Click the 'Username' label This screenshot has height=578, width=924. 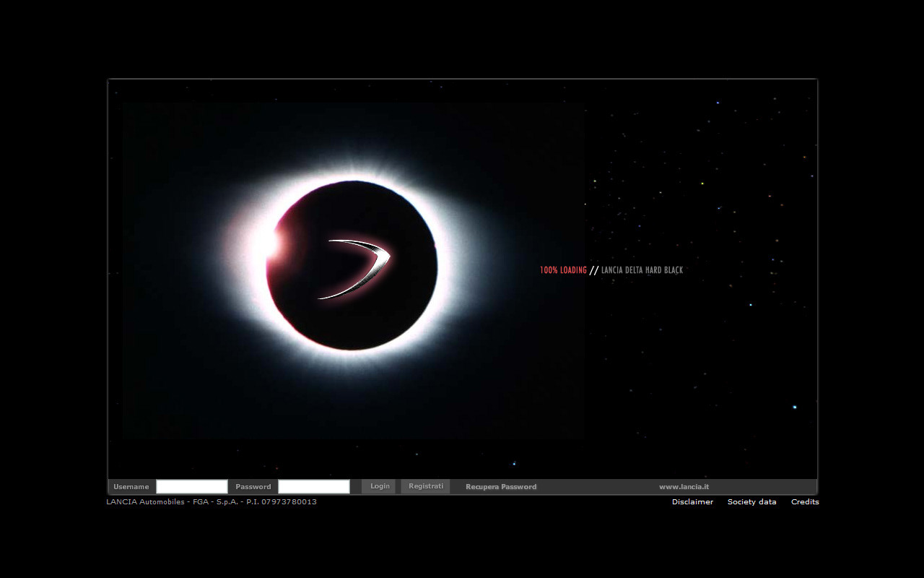click(x=131, y=487)
